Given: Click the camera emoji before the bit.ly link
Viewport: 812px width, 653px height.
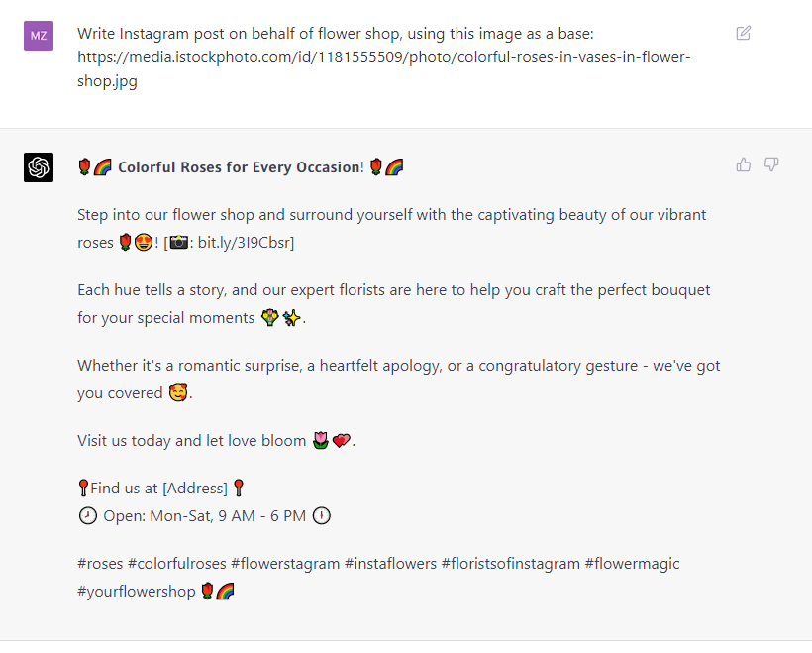Looking at the screenshot, I should (x=179, y=242).
